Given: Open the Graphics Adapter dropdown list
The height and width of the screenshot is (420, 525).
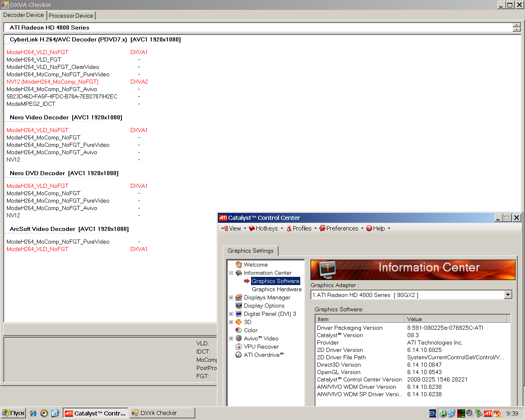Looking at the screenshot, I should pyautogui.click(x=508, y=294).
